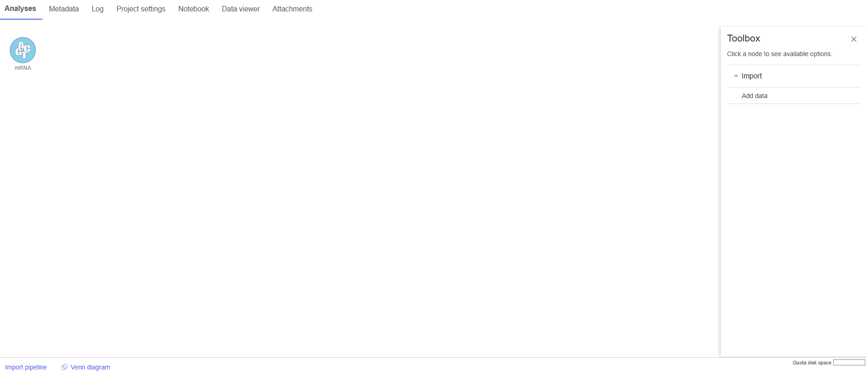Open the Data viewer tab
The height and width of the screenshot is (374, 868).
click(x=241, y=9)
